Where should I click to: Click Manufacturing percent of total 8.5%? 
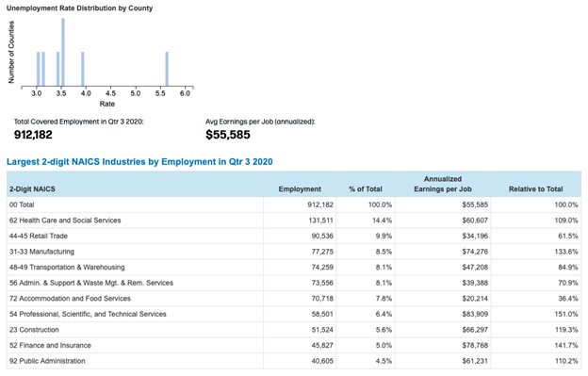tap(384, 252)
